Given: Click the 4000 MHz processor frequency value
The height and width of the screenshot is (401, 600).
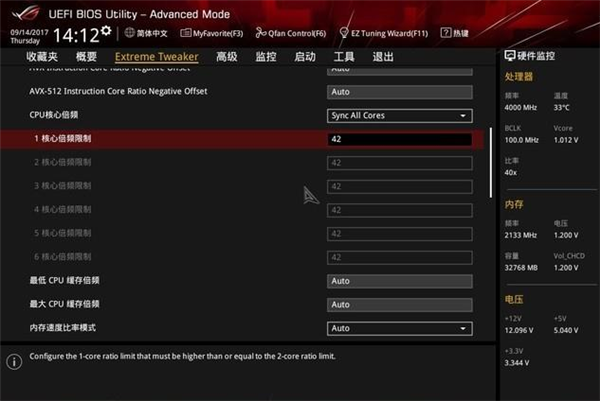Looking at the screenshot, I should 520,108.
